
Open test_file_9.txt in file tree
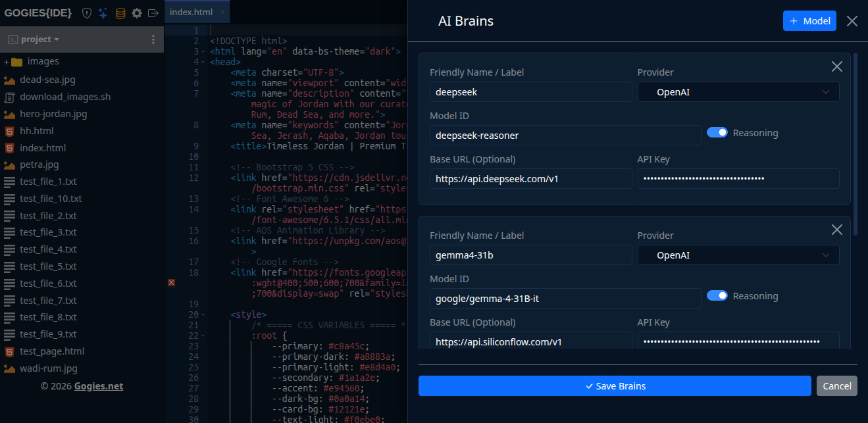point(49,334)
